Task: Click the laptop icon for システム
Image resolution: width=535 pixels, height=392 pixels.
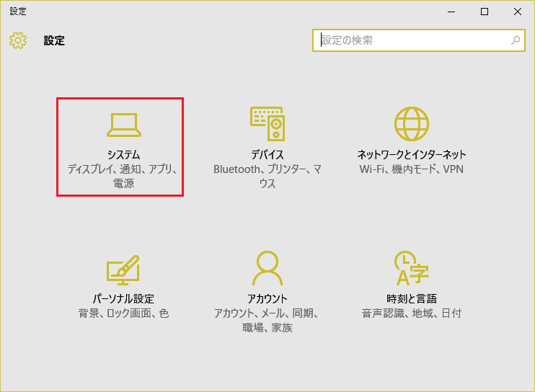Action: pyautogui.click(x=123, y=125)
